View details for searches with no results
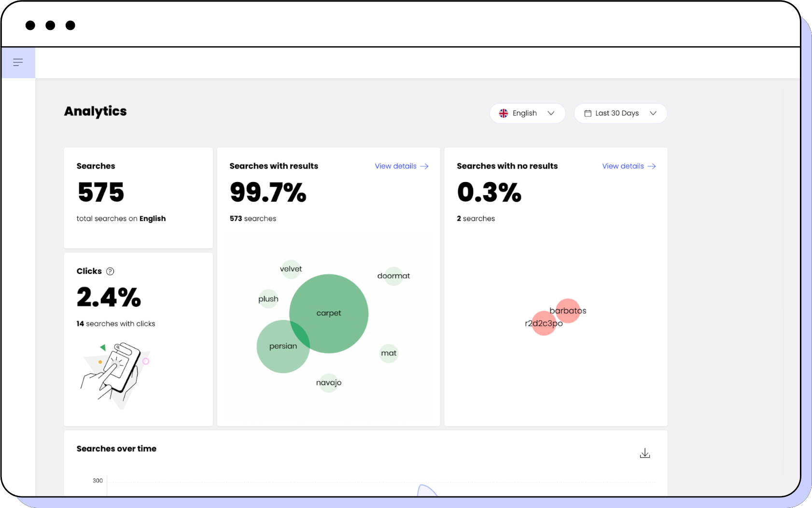Image resolution: width=812 pixels, height=508 pixels. 623,166
